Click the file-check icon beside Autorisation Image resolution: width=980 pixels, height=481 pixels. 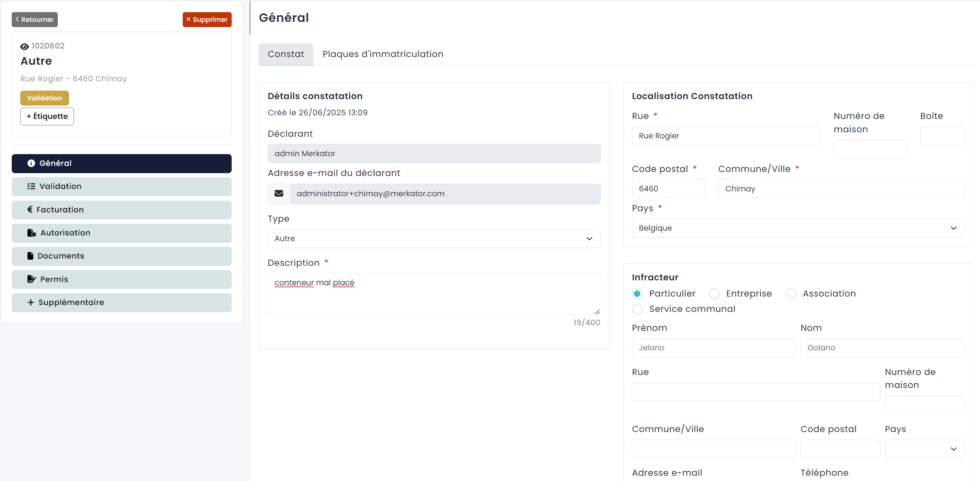[32, 233]
